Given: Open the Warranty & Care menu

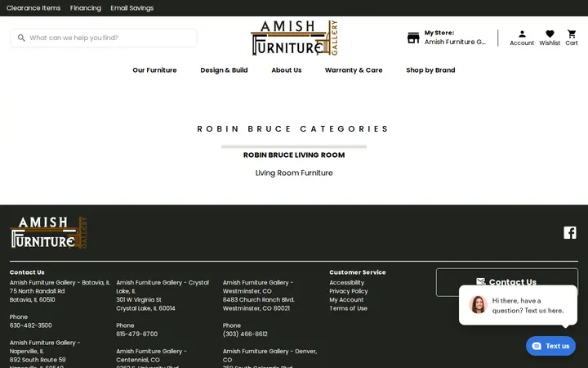Looking at the screenshot, I should tap(354, 70).
